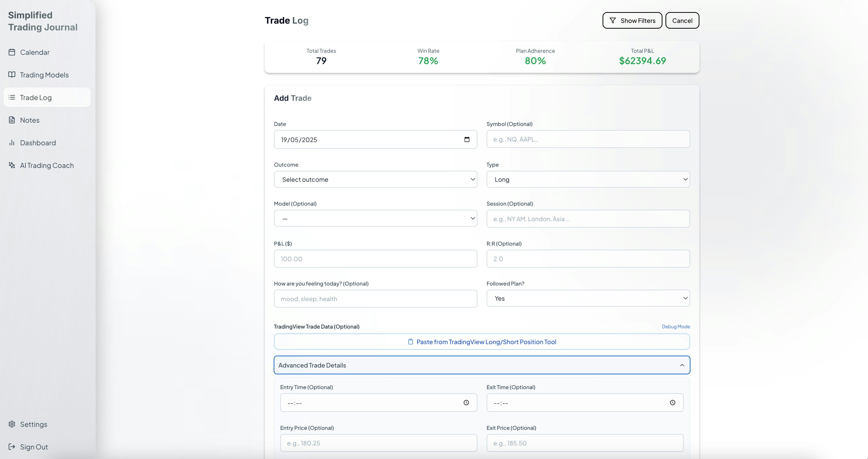The width and height of the screenshot is (868, 459).
Task: Click the Dashboard bar chart icon
Action: pyautogui.click(x=12, y=143)
